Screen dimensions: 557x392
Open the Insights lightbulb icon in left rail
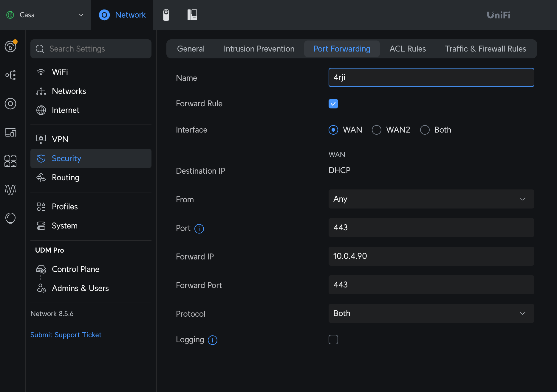tap(11, 218)
